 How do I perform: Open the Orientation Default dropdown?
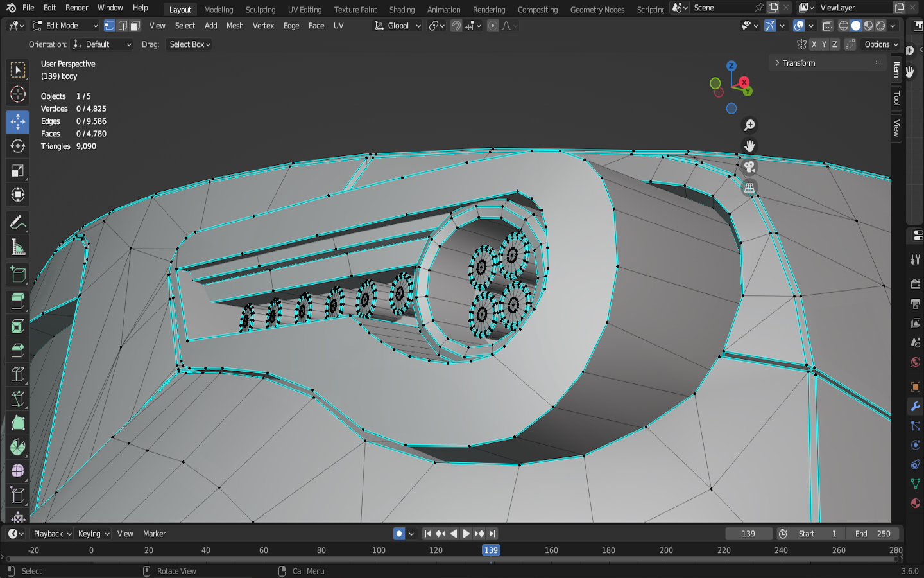102,44
